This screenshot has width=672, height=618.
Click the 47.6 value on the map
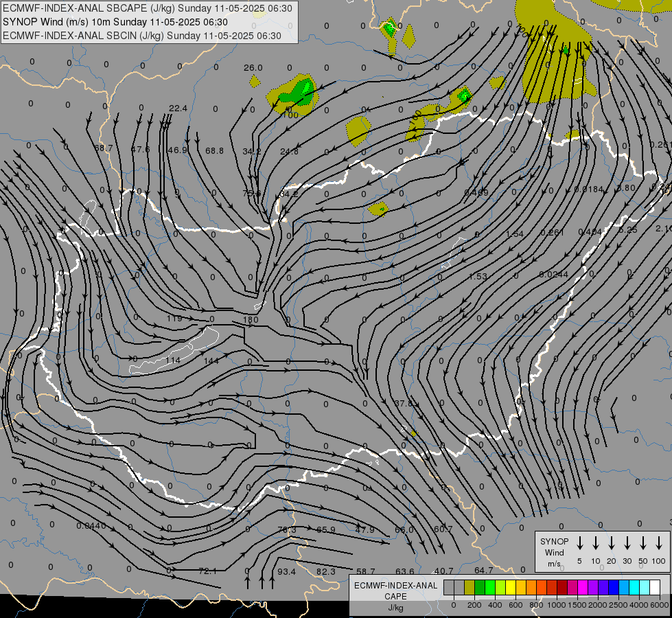141,149
